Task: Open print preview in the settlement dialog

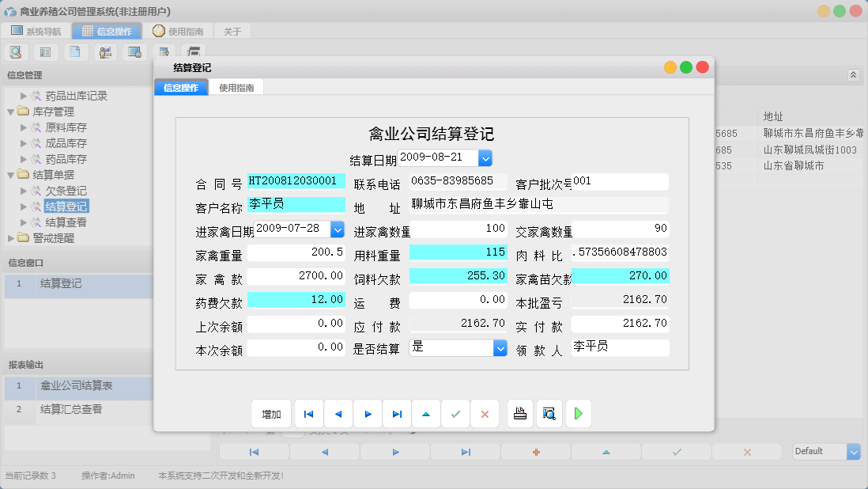Action: click(549, 413)
